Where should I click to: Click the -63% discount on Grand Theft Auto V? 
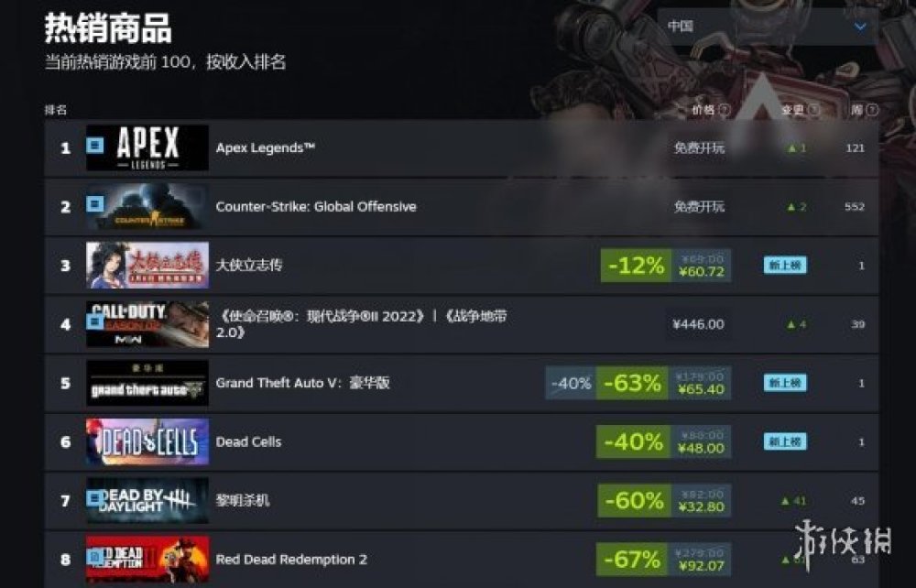tap(631, 383)
